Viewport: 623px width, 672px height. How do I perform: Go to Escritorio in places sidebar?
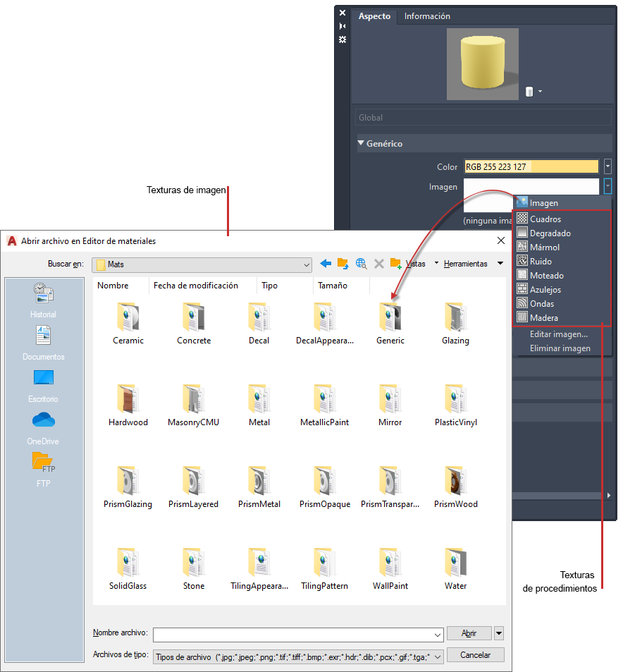pyautogui.click(x=43, y=386)
